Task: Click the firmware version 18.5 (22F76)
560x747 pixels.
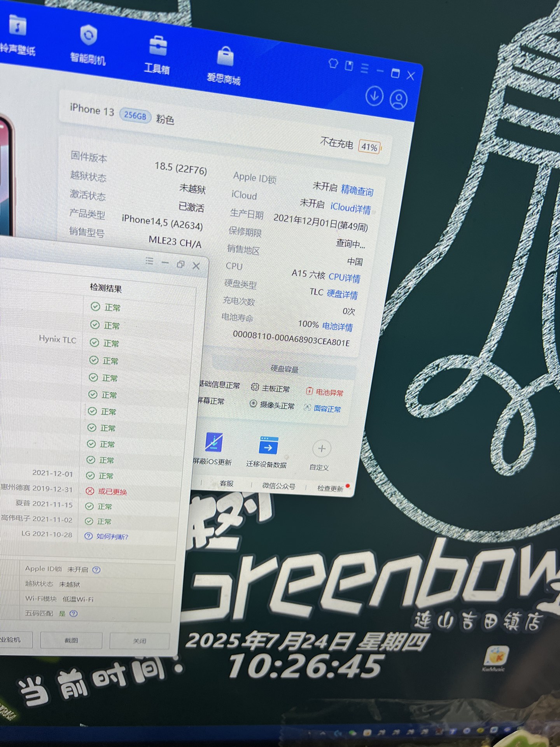Action: click(x=181, y=168)
